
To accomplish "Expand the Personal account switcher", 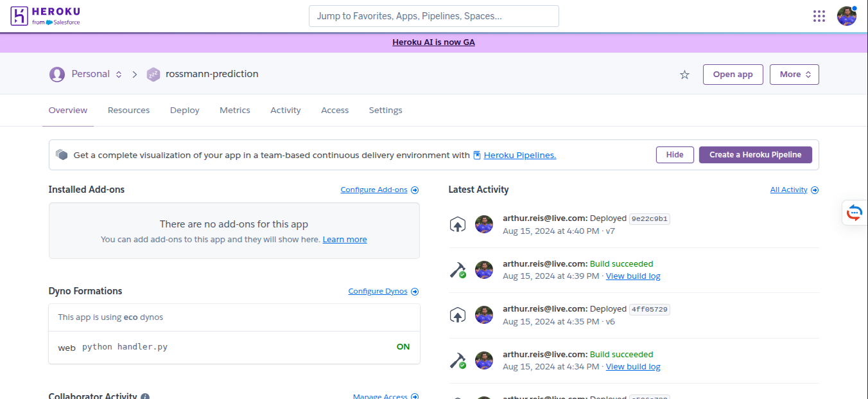I will click(118, 75).
